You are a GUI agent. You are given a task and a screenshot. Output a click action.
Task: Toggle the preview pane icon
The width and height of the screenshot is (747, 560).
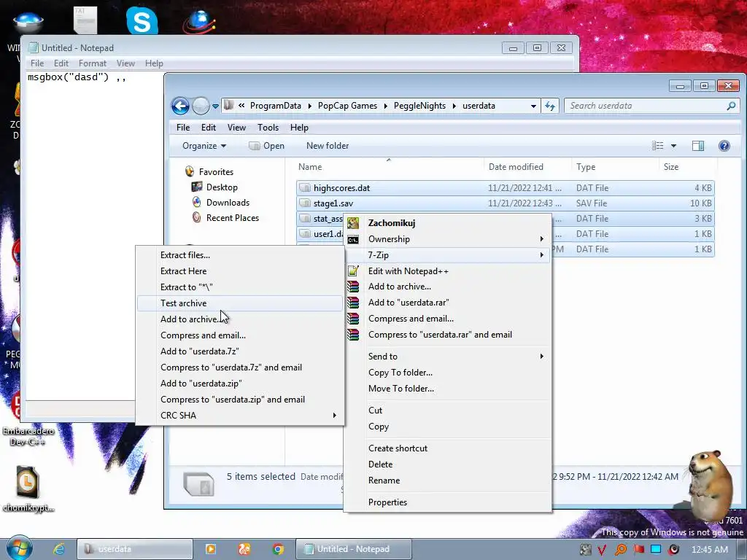698,146
